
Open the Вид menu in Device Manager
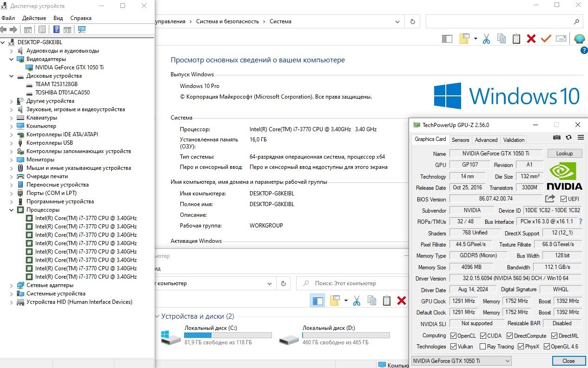tap(58, 18)
